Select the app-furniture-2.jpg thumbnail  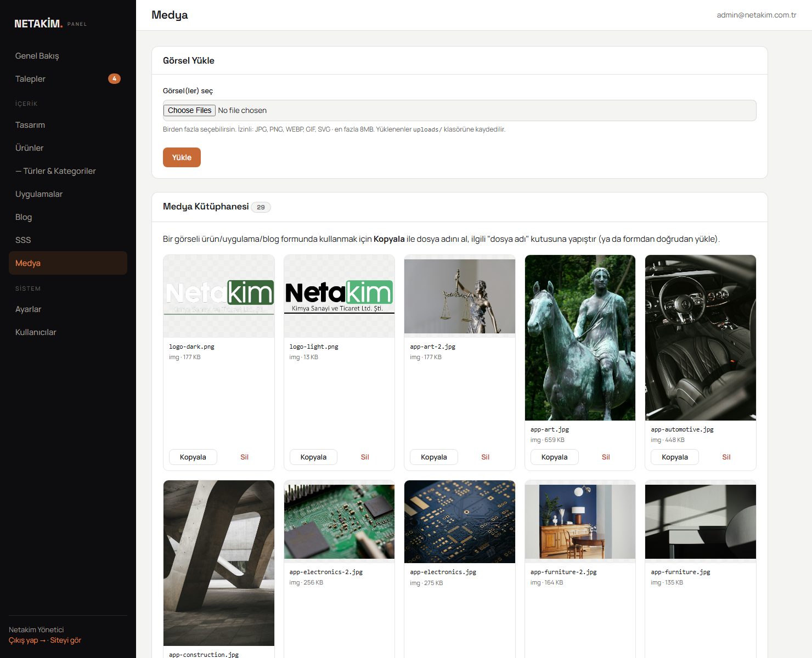[580, 521]
